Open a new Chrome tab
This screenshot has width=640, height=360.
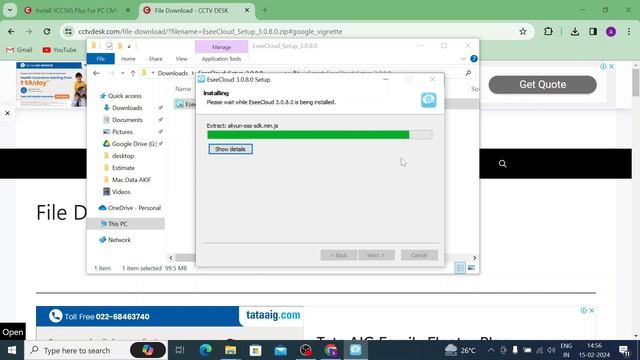tap(264, 10)
